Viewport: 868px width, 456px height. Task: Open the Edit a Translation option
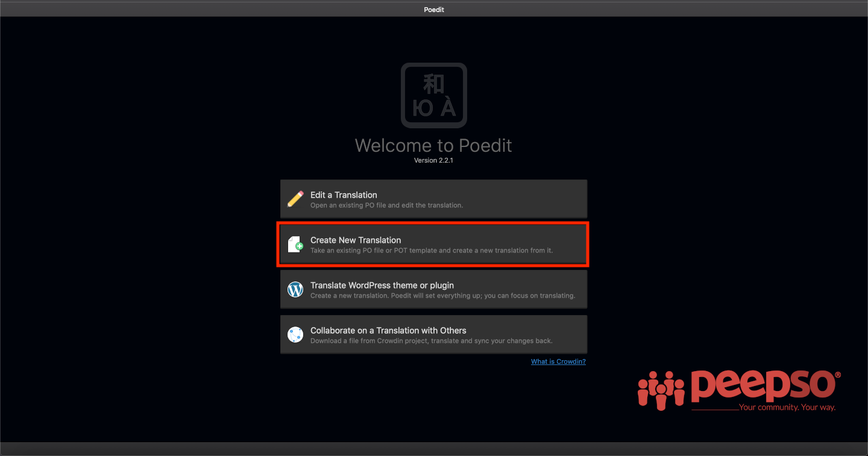pyautogui.click(x=434, y=199)
